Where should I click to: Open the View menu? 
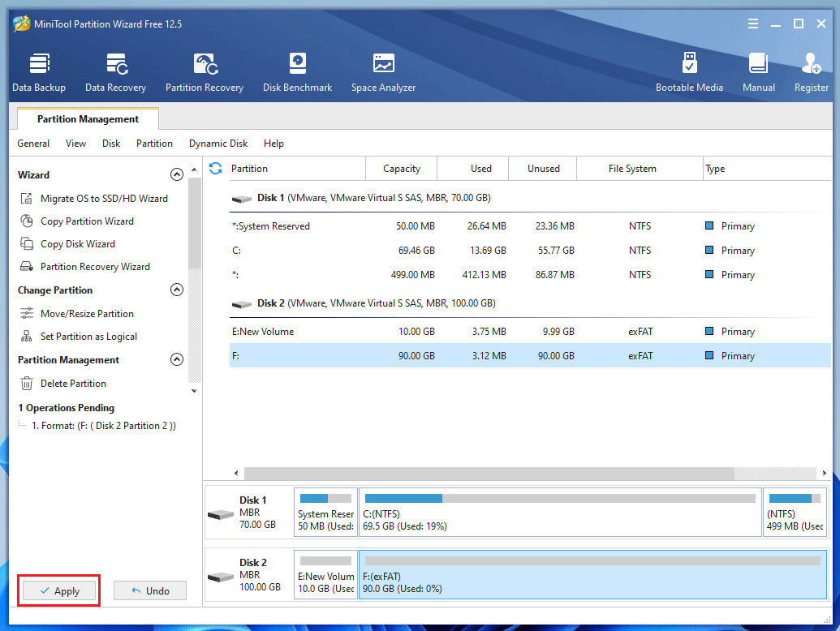tap(75, 144)
